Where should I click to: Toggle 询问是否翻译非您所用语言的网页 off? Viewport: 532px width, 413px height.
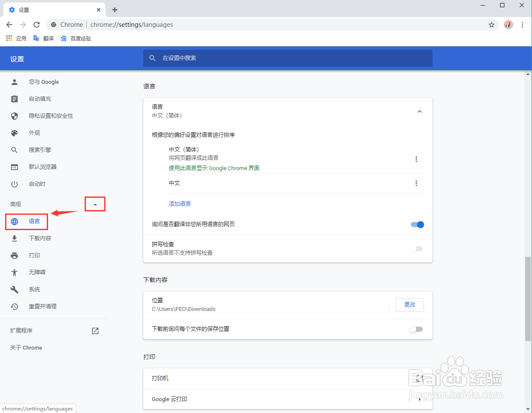[x=417, y=225]
